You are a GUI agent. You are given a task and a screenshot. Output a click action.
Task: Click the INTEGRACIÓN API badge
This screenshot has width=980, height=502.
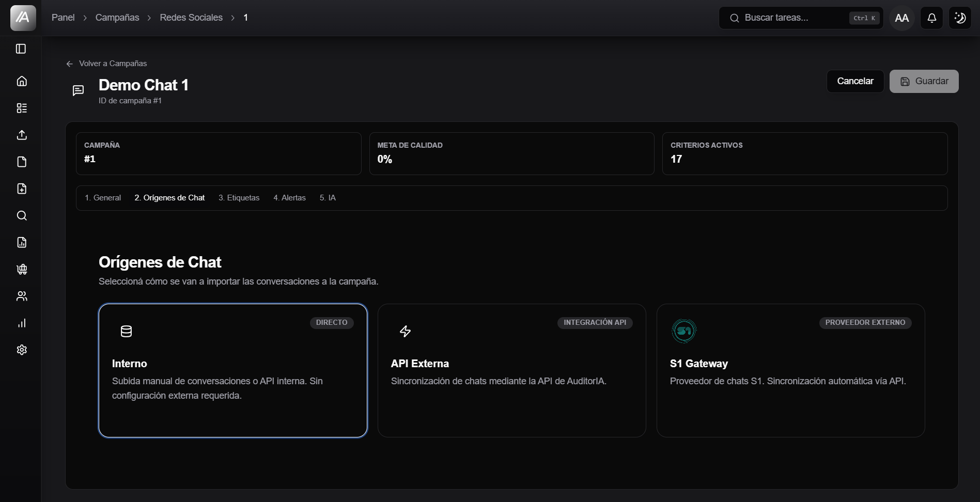click(595, 322)
